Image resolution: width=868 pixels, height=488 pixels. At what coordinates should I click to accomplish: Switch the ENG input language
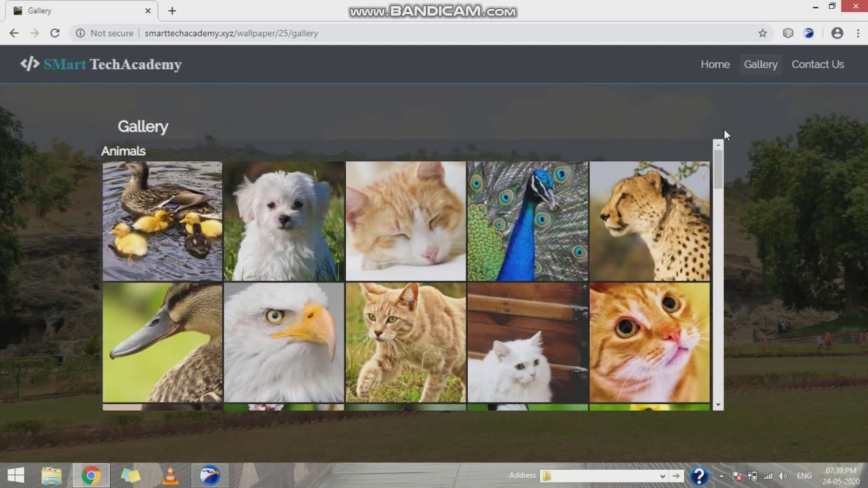coord(804,476)
